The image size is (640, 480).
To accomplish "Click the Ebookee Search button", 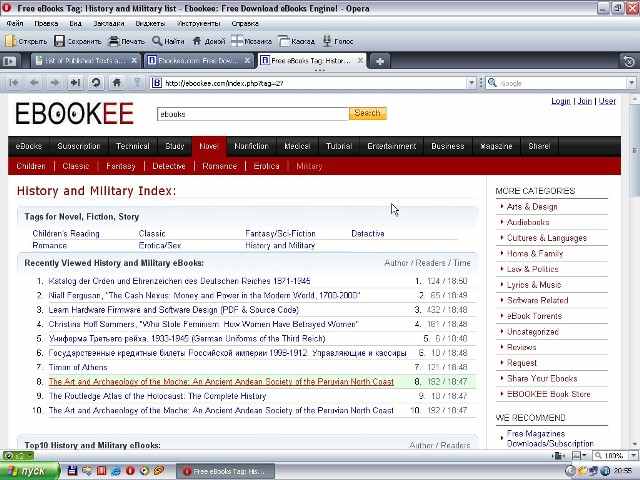I will [367, 113].
